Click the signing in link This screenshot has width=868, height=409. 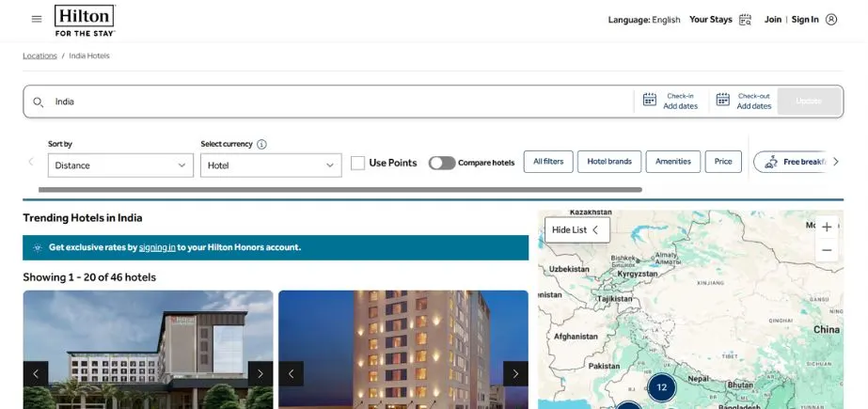click(x=157, y=247)
